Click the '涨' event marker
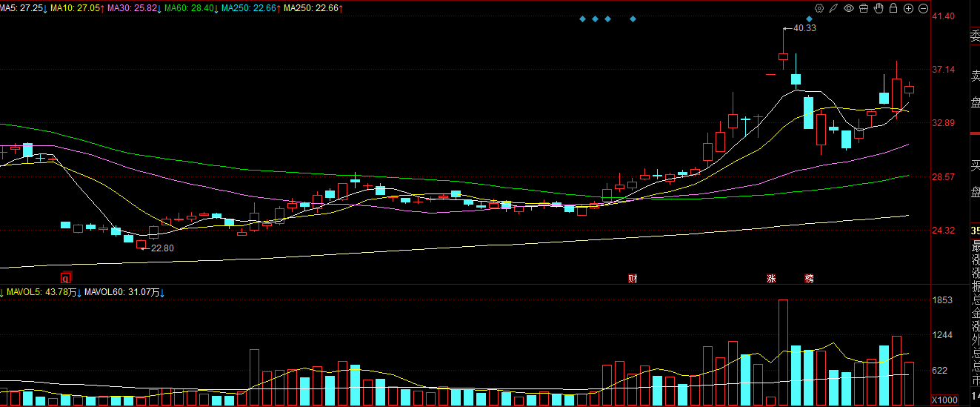 tap(771, 279)
